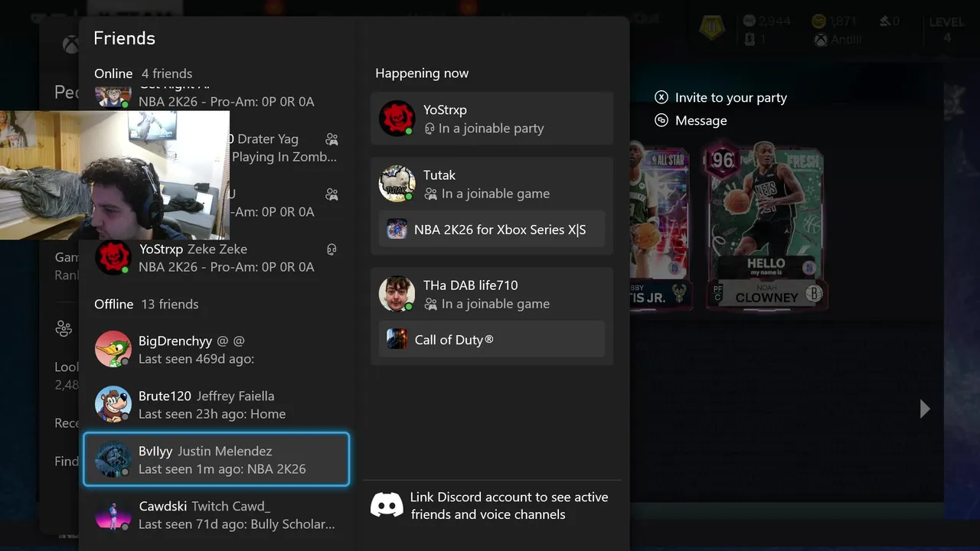Image resolution: width=980 pixels, height=551 pixels.
Task: Click Bvllyy dark avatar icon
Action: pyautogui.click(x=113, y=459)
